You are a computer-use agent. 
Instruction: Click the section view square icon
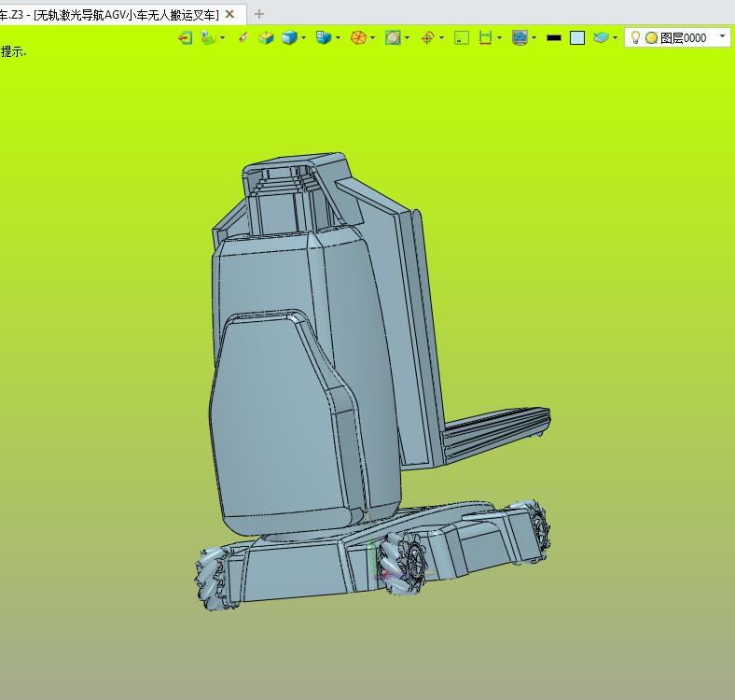pyautogui.click(x=393, y=37)
